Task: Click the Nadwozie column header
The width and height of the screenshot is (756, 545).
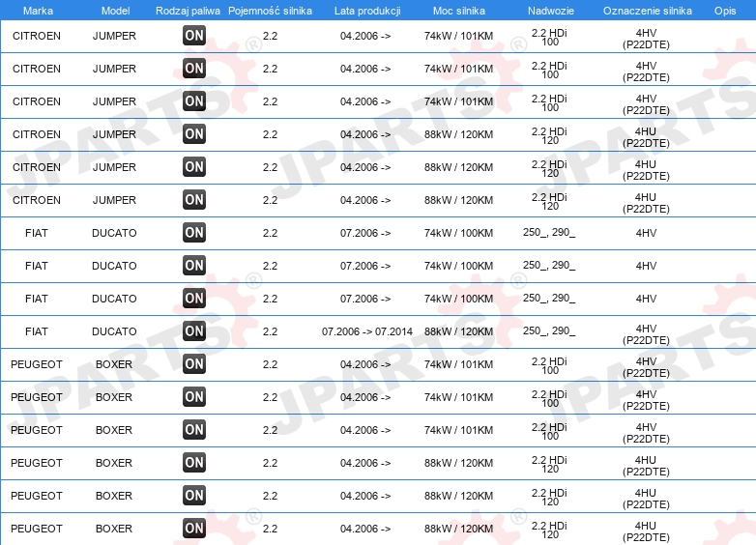Action: click(550, 11)
